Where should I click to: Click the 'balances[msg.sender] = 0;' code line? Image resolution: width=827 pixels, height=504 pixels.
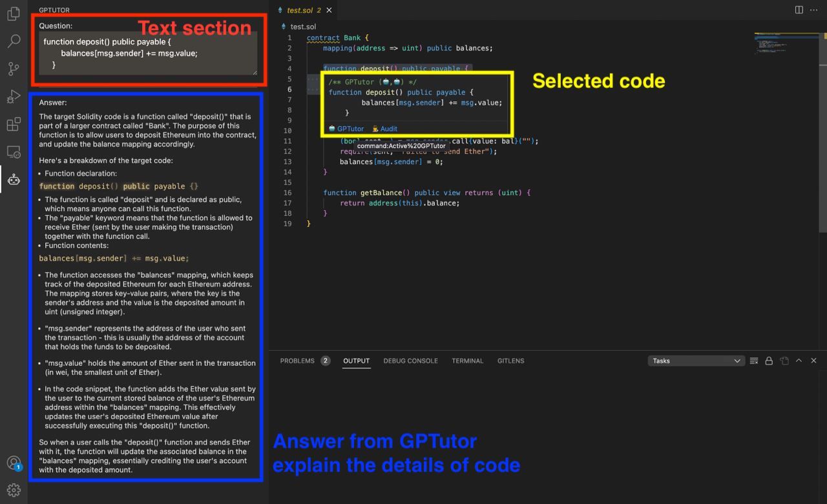392,162
